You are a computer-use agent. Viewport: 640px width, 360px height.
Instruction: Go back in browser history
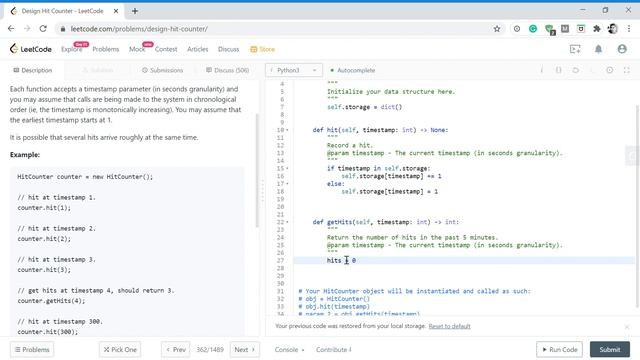11,29
